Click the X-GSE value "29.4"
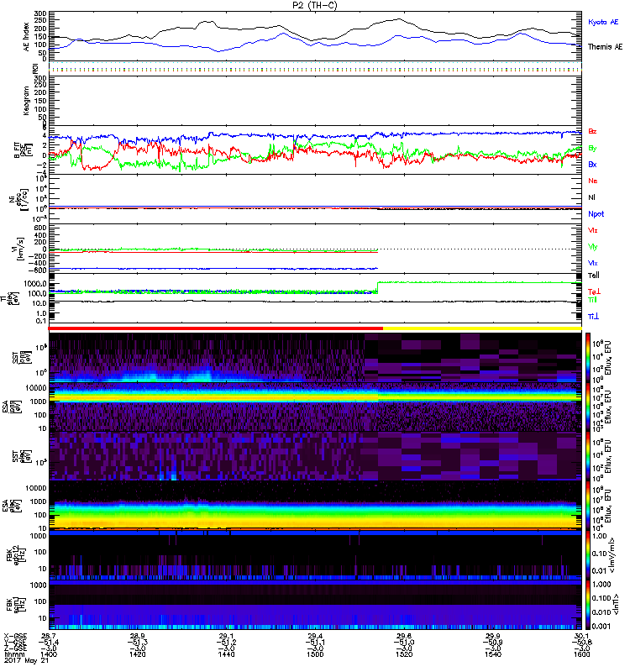The width and height of the screenshot is (630, 672). [x=315, y=636]
